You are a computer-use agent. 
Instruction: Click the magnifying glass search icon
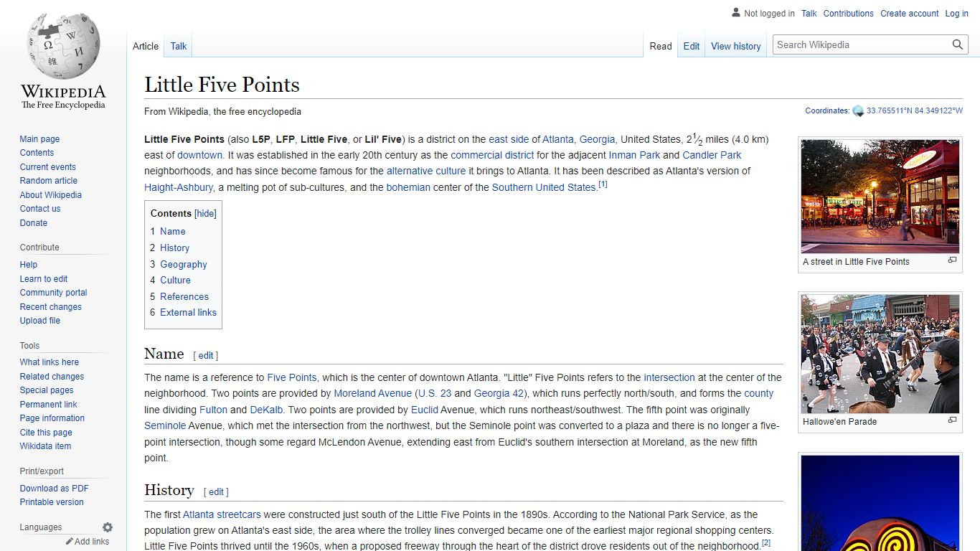[958, 44]
